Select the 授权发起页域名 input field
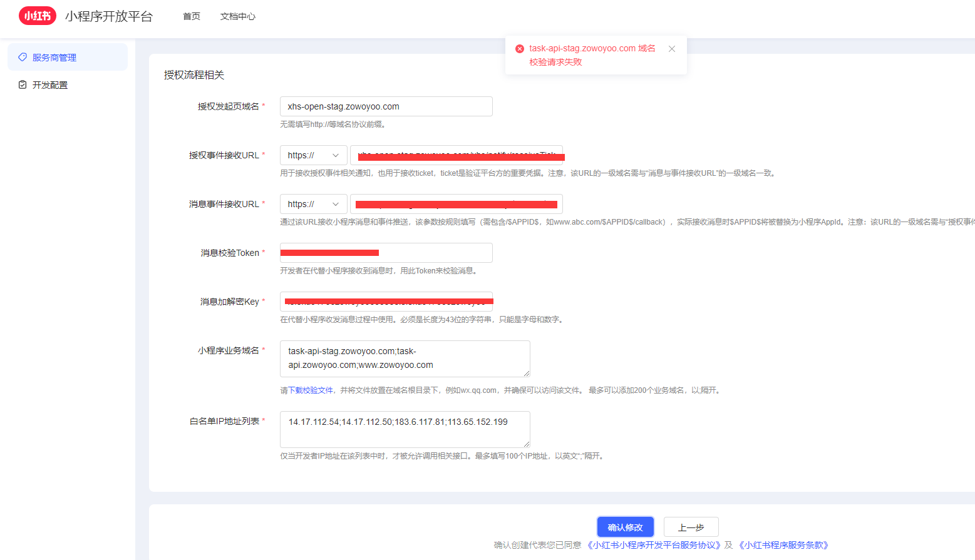975x560 pixels. [386, 106]
